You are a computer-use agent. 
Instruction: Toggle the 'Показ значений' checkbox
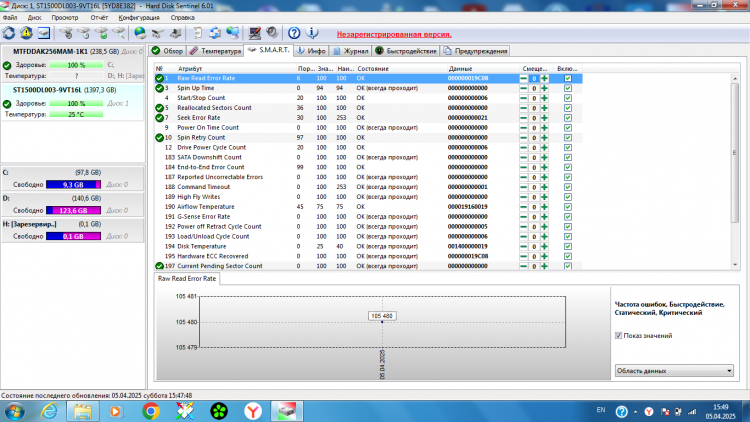click(x=618, y=336)
